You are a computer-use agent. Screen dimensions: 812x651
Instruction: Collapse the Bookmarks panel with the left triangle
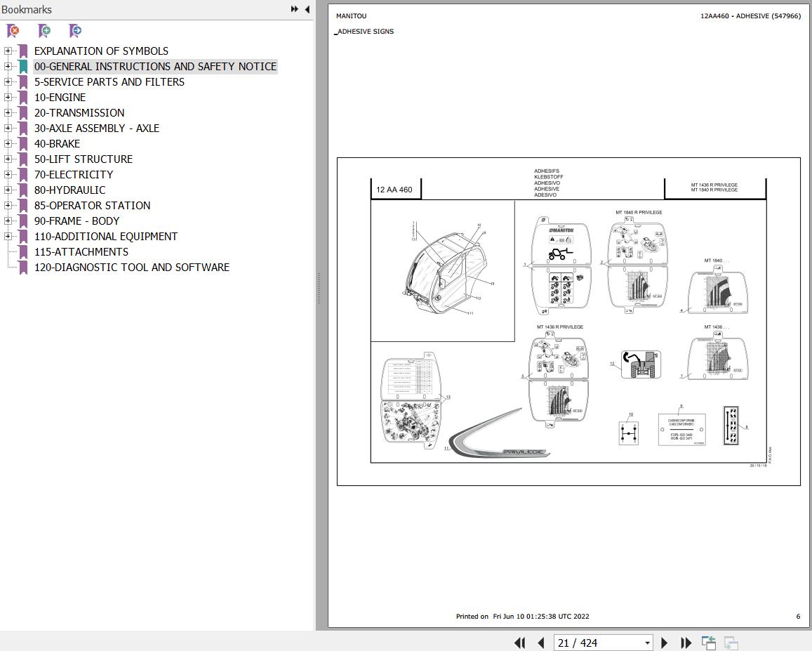tap(307, 9)
